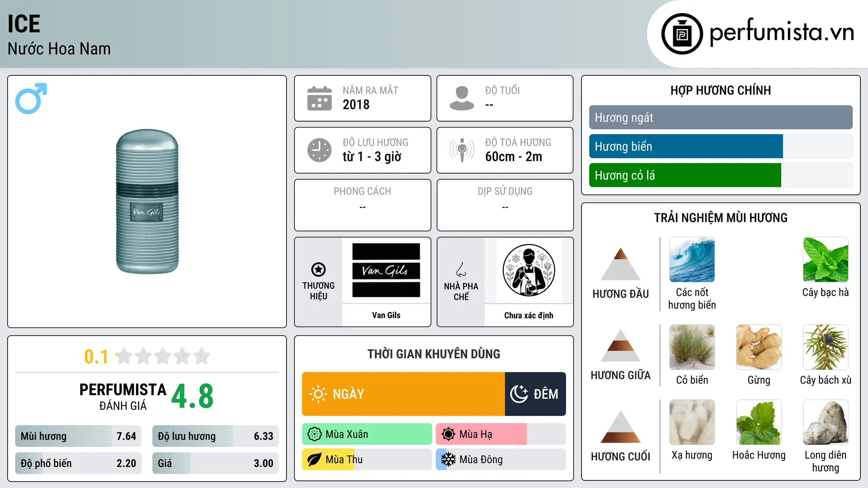
Task: Click the Các nốt hương biển label
Action: pyautogui.click(x=692, y=299)
